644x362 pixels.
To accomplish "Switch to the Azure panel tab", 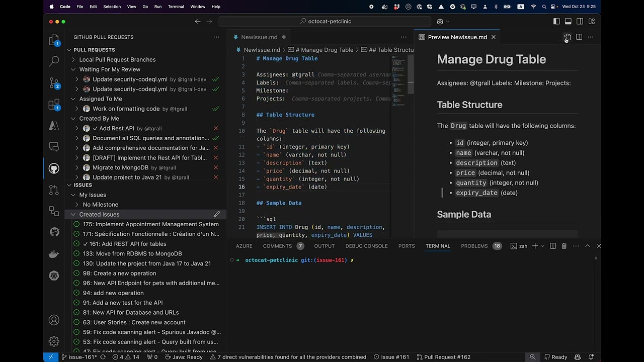I will point(244,246).
